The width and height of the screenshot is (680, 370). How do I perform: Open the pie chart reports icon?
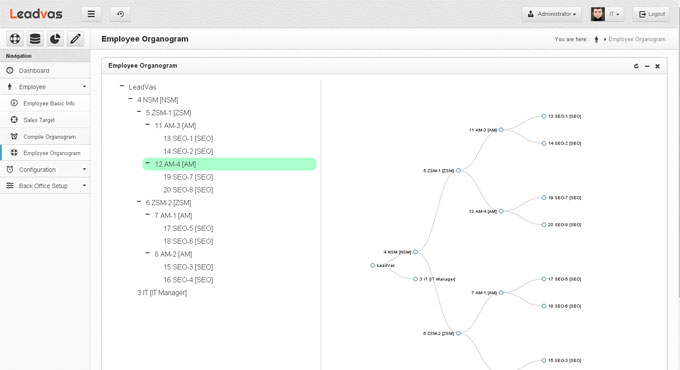(55, 39)
